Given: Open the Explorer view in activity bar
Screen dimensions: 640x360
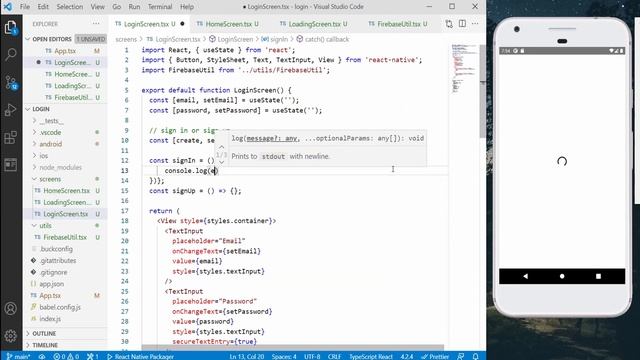Looking at the screenshot, I should (x=11, y=28).
